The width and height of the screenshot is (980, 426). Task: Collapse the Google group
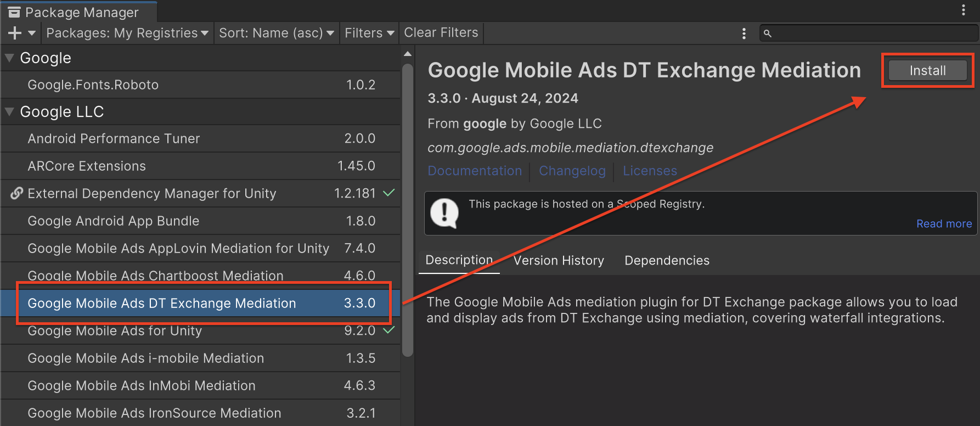click(9, 58)
